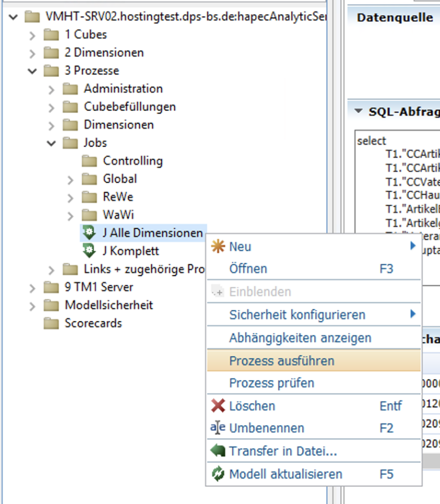Click the J Alle Dimensionen process icon
The image size is (440, 504).
(90, 233)
